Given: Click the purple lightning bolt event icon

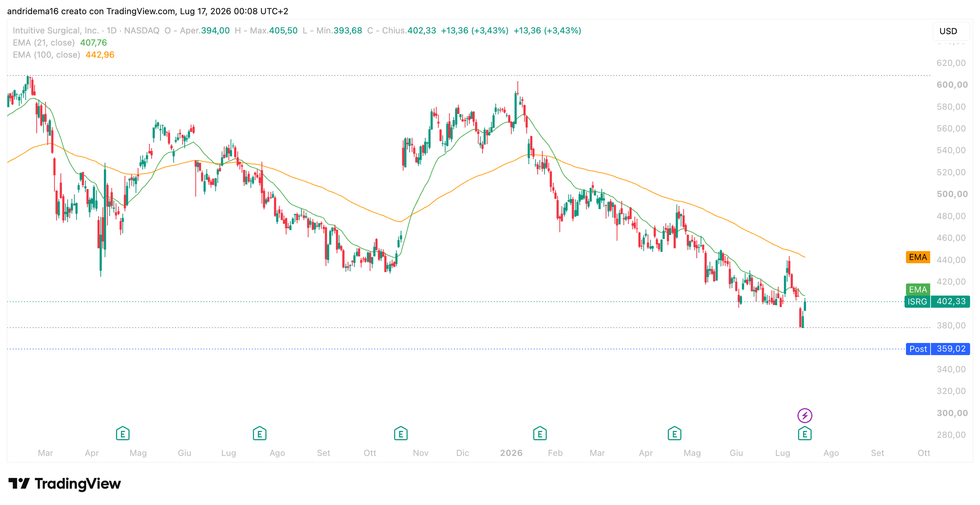Looking at the screenshot, I should click(x=805, y=415).
